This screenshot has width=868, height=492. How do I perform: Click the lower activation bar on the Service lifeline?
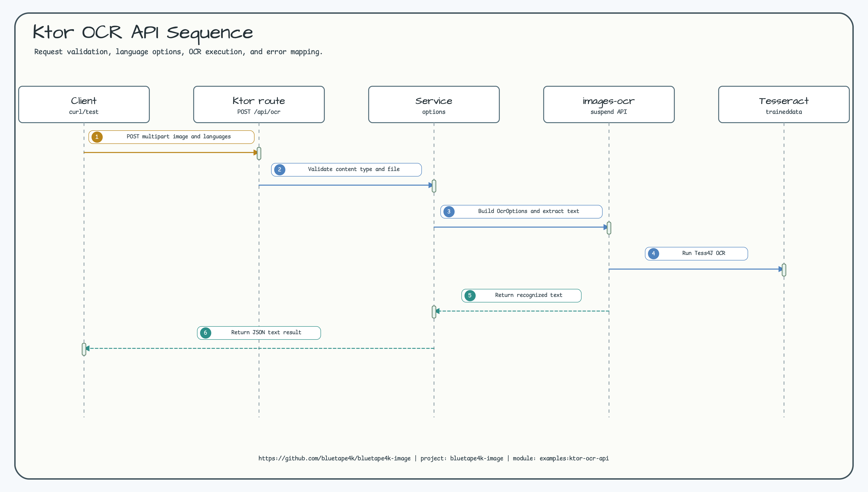tap(434, 312)
